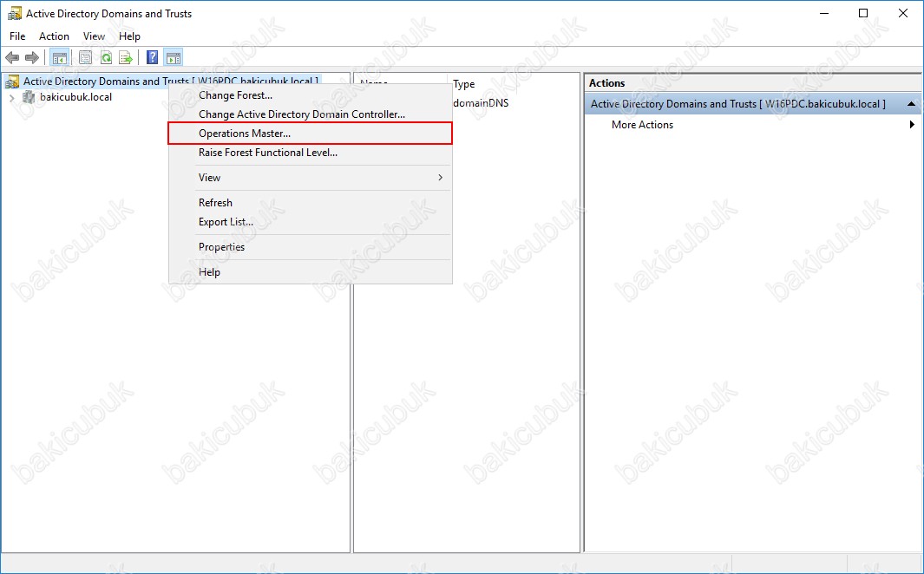Click the green Refresh toolbar icon
Image resolution: width=924 pixels, height=574 pixels.
[x=106, y=57]
